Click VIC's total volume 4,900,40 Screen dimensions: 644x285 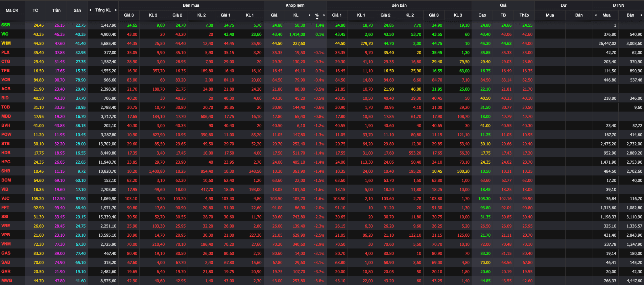tap(108, 34)
